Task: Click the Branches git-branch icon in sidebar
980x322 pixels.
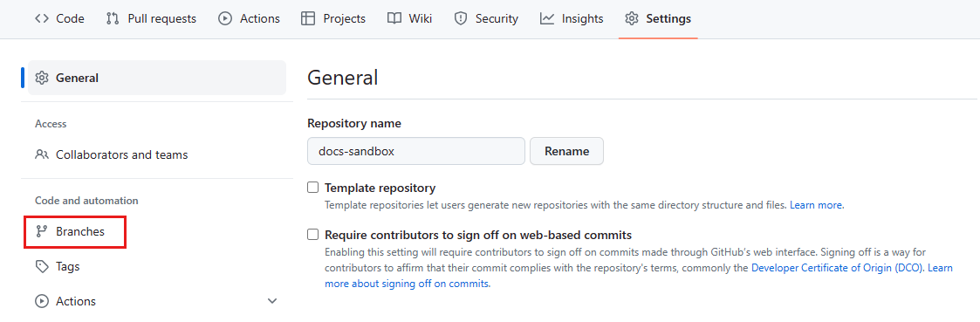Action: tap(42, 231)
